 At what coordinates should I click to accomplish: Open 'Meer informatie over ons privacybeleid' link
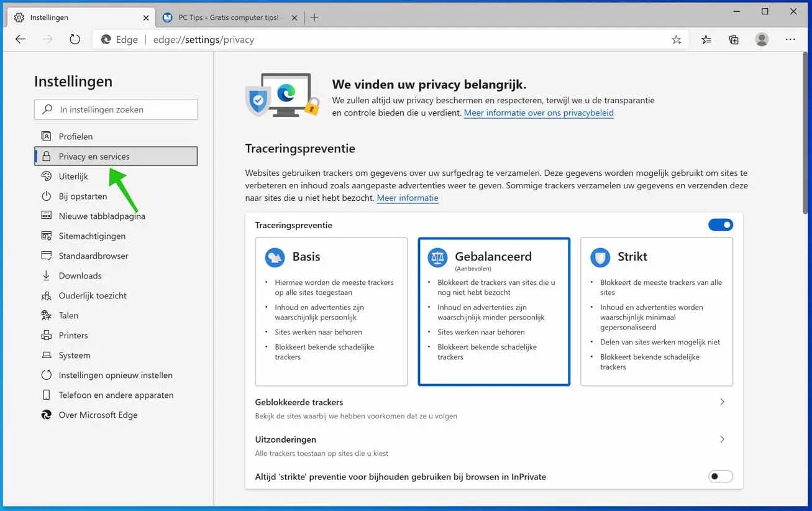pos(539,113)
